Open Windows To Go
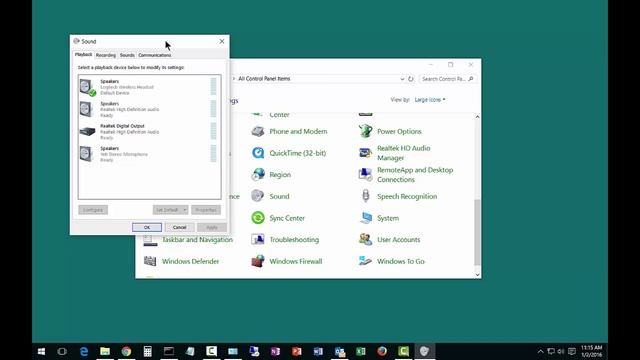The image size is (640, 360). click(x=391, y=261)
